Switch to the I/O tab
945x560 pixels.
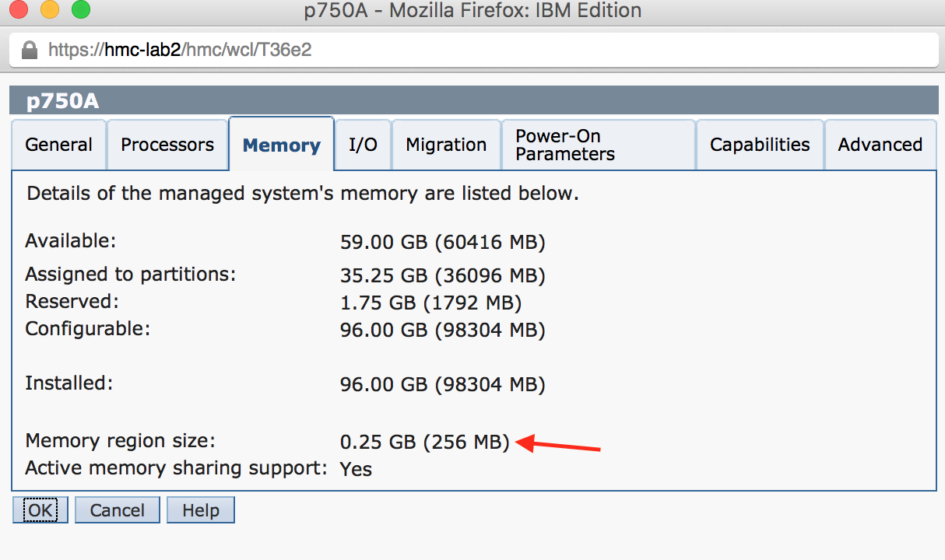tap(362, 145)
